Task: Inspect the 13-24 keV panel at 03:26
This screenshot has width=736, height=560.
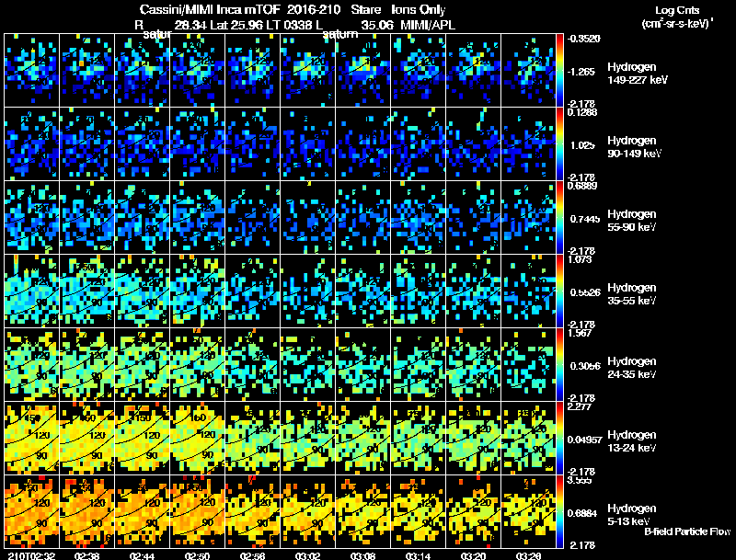Action: [528, 438]
